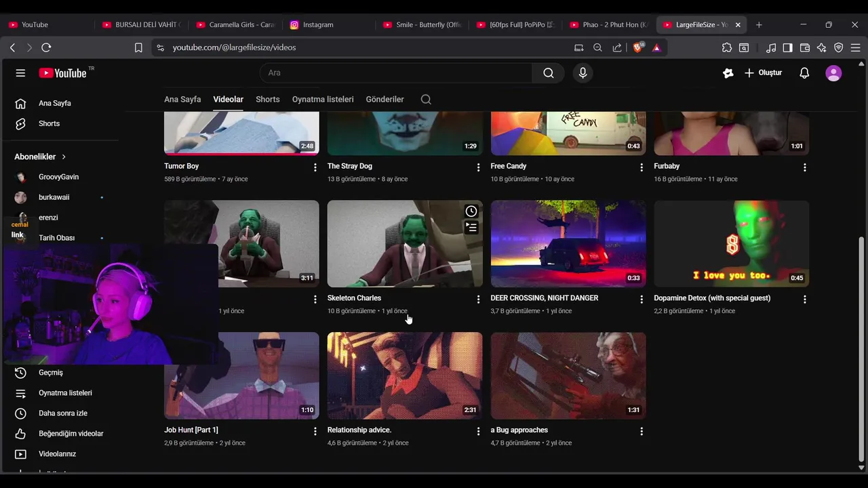Open the Brave Shields lion icon
Image resolution: width=868 pixels, height=488 pixels.
click(x=638, y=47)
